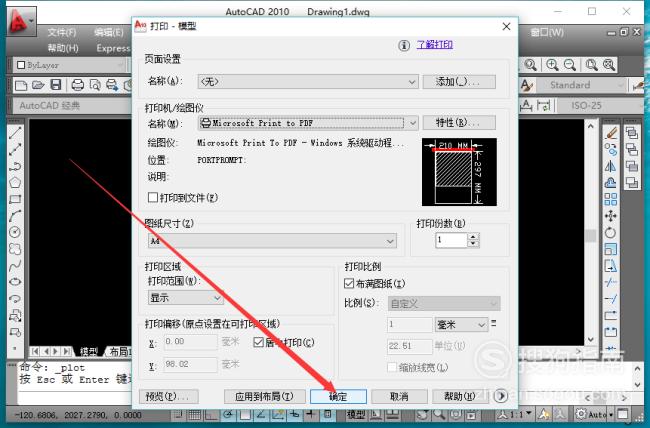The image size is (650, 428).
Task: Open the 了解打印 link
Action: [x=435, y=45]
